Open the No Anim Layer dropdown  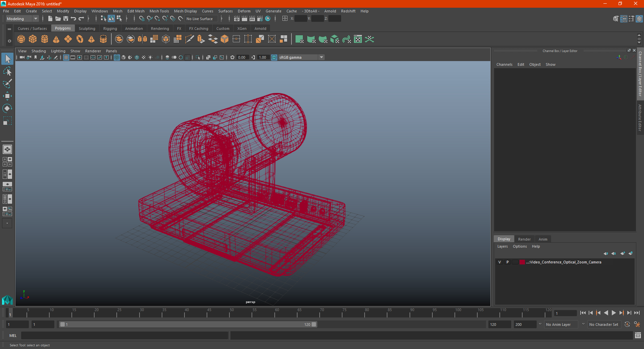point(561,325)
